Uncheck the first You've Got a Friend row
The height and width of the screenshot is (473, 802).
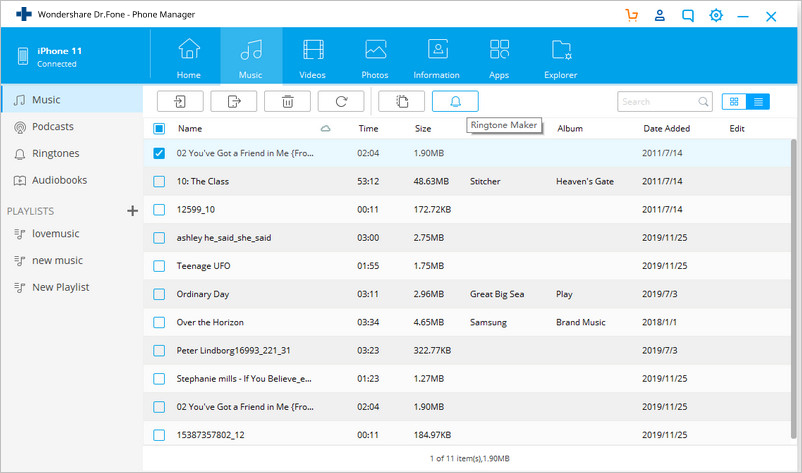click(159, 153)
